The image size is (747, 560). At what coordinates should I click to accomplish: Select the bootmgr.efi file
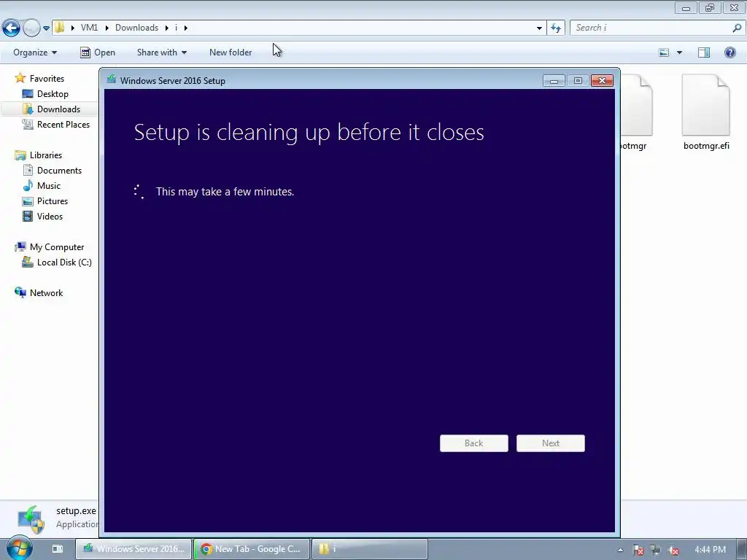pyautogui.click(x=706, y=112)
